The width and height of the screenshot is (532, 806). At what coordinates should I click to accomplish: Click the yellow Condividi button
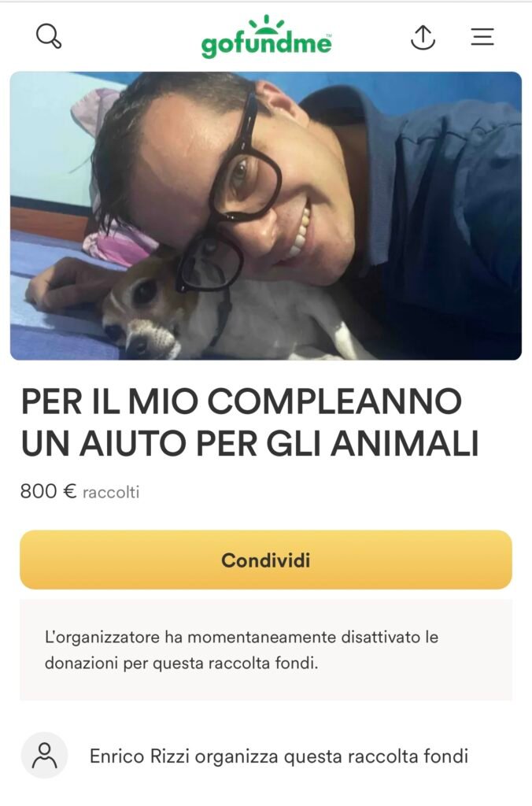(266, 560)
